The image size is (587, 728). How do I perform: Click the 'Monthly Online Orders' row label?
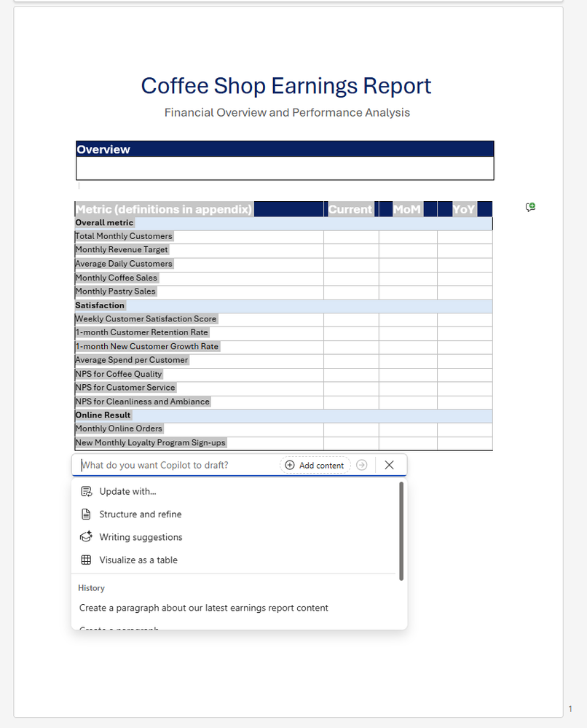119,428
